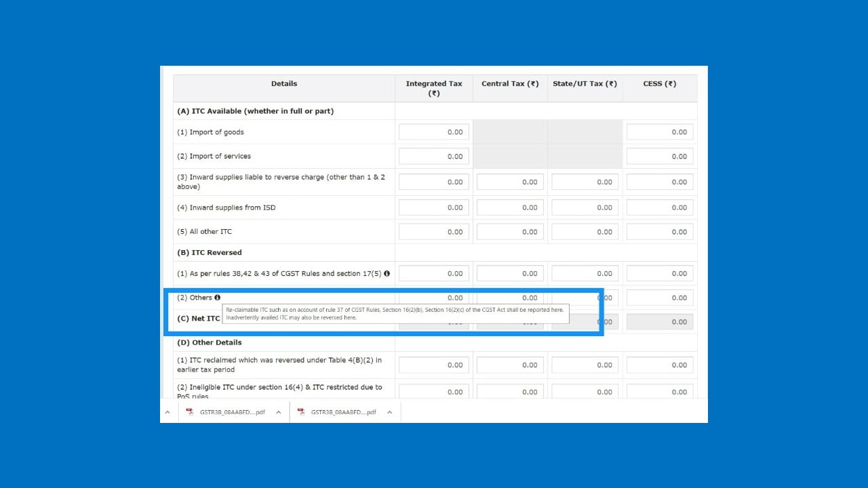Focus State/UT Tax field for supplies from ISD

coord(585,207)
